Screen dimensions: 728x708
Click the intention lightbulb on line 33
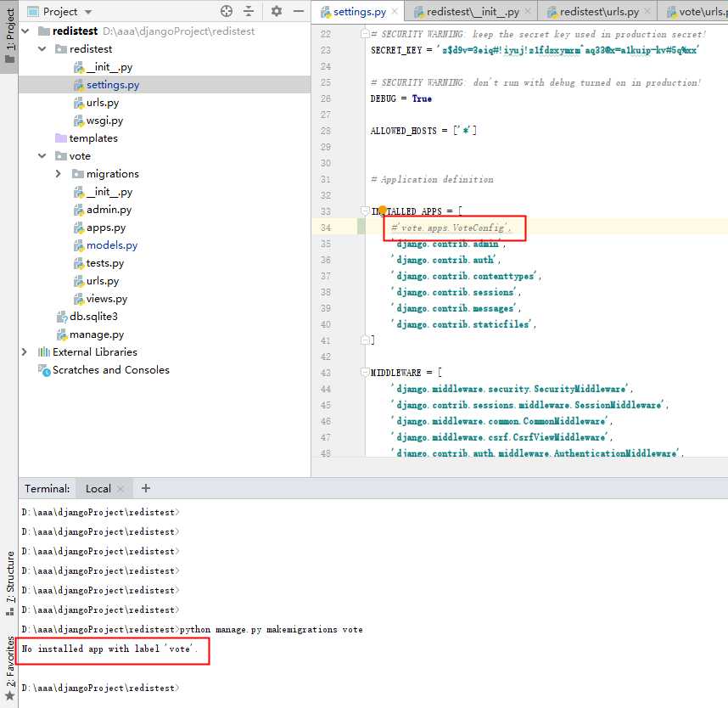pos(382,211)
